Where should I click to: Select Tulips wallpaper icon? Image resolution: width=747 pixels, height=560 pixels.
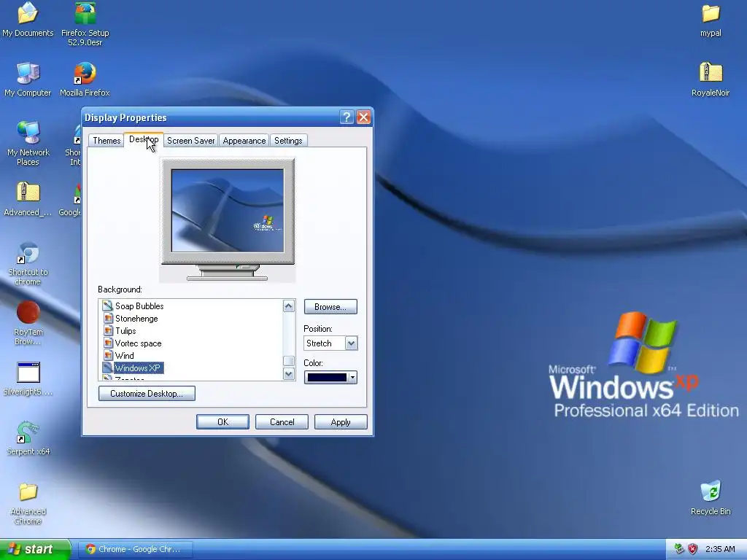tap(108, 330)
